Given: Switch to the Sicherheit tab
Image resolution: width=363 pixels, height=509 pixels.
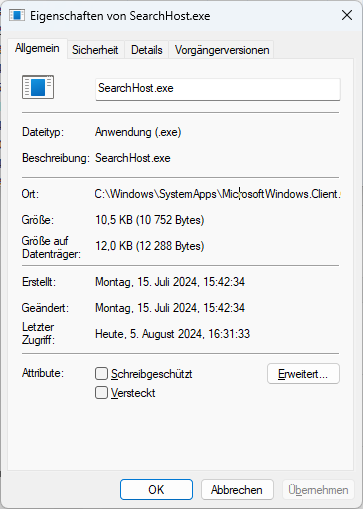Looking at the screenshot, I should [95, 50].
